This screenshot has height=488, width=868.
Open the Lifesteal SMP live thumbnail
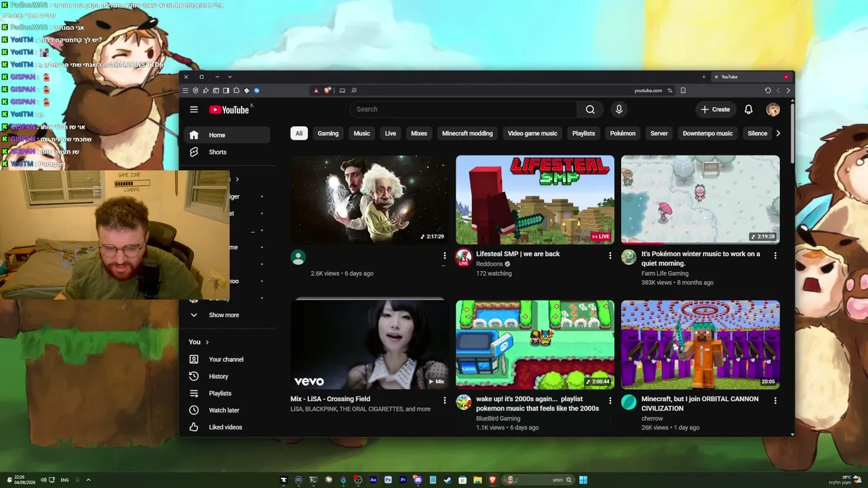coord(535,200)
